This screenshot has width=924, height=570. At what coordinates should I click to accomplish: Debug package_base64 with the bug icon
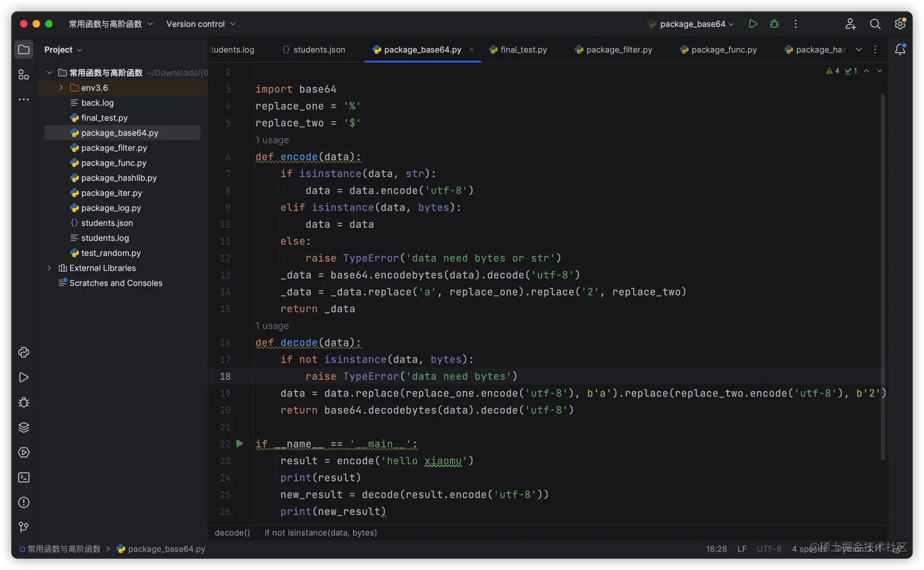click(774, 24)
